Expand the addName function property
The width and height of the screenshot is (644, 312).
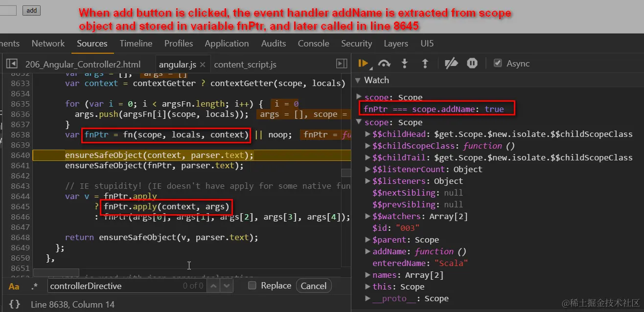point(368,252)
